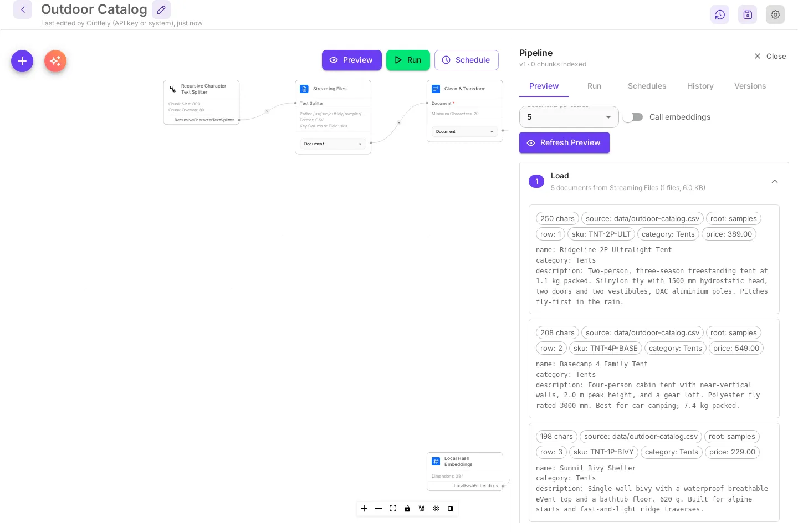Zoom out on the canvas
Screen dimensions: 798x532
(x=378, y=508)
